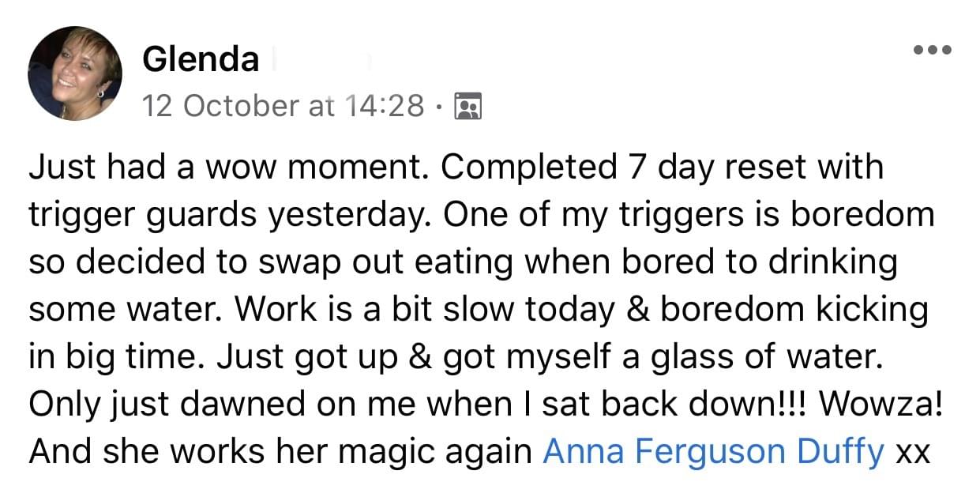Click the Anna Ferguson Duffy tagged name
This screenshot has height=497, width=980.
click(x=714, y=452)
